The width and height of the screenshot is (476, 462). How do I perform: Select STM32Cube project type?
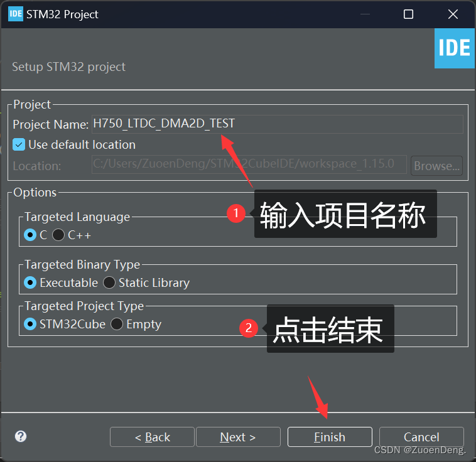pyautogui.click(x=30, y=324)
